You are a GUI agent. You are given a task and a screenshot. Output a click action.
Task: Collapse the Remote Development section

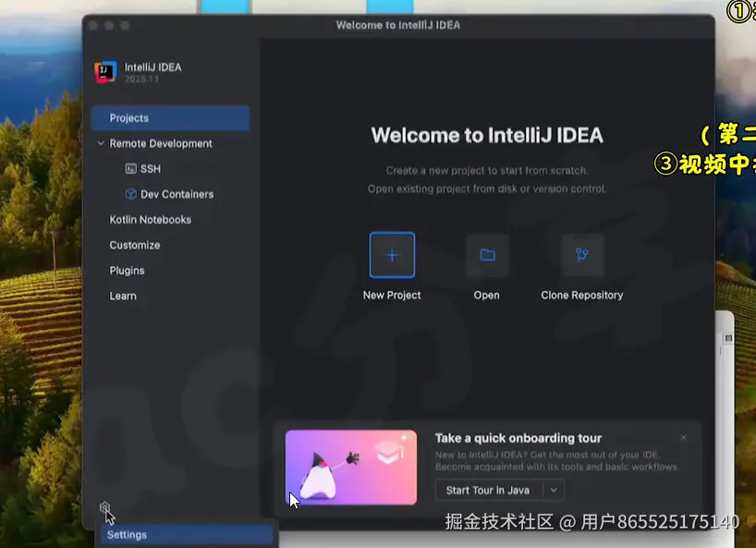point(101,143)
